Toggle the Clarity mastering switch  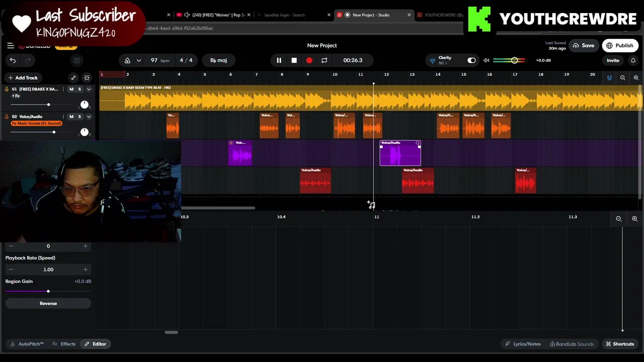471,60
